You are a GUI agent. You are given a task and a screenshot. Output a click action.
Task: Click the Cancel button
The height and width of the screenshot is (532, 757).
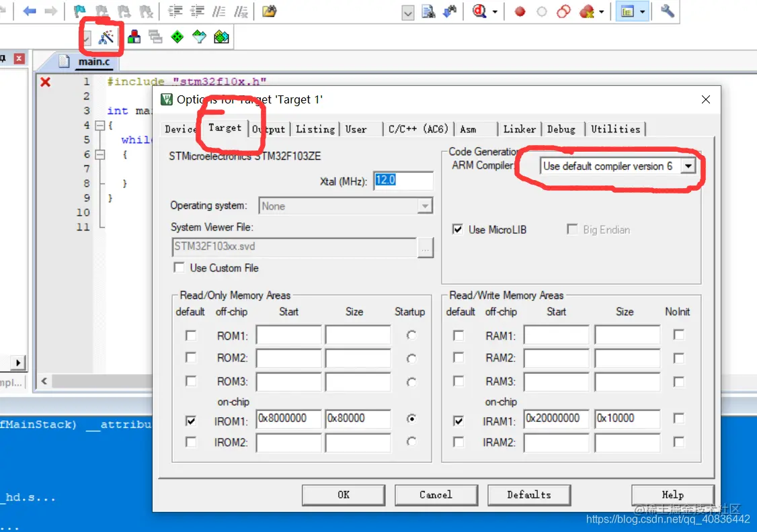pos(436,495)
